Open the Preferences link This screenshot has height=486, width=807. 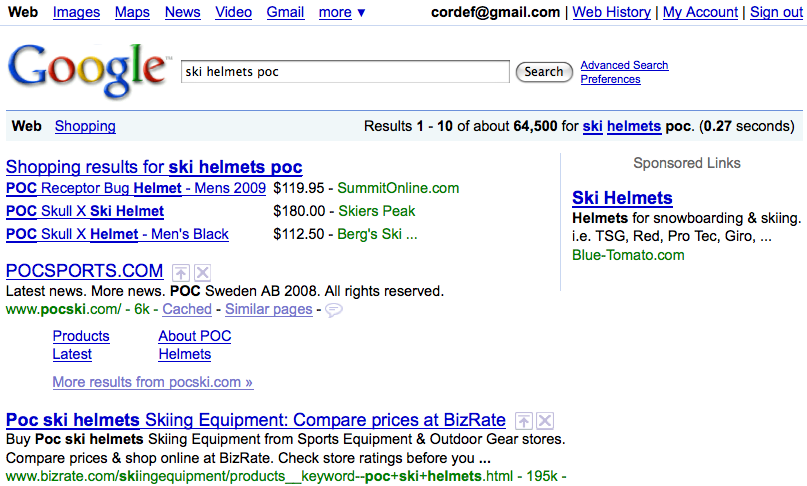(x=610, y=79)
